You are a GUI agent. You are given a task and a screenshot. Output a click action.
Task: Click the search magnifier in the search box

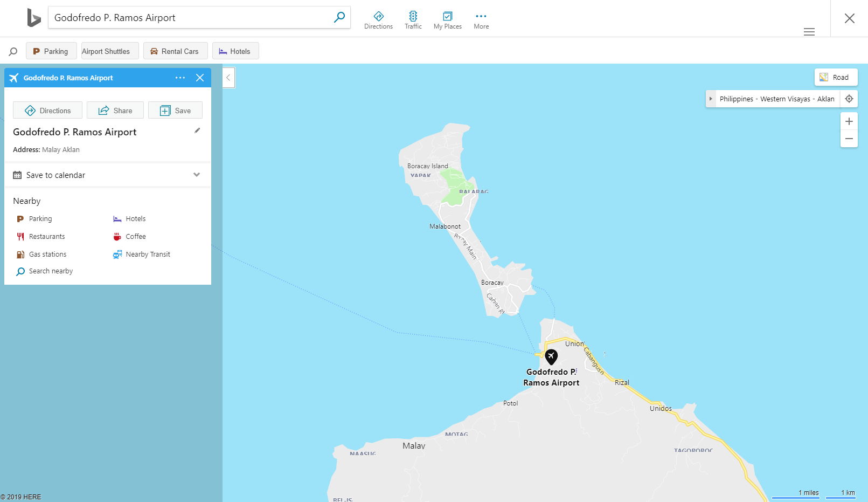[x=339, y=17]
